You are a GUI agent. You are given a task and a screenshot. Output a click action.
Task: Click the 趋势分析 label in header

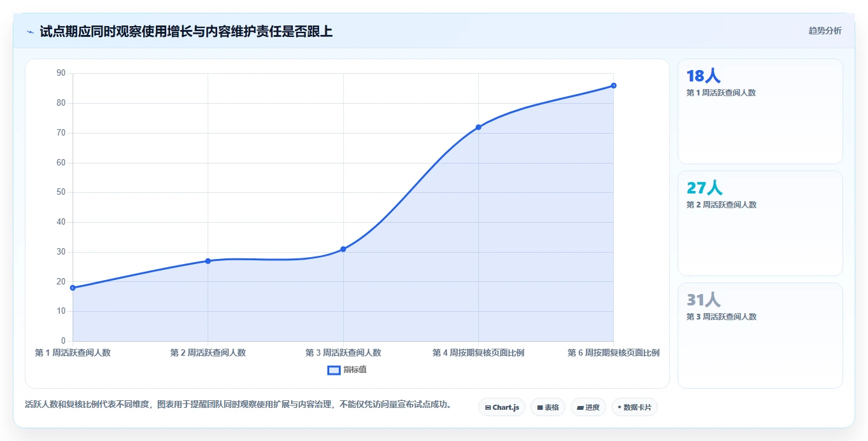coord(825,31)
